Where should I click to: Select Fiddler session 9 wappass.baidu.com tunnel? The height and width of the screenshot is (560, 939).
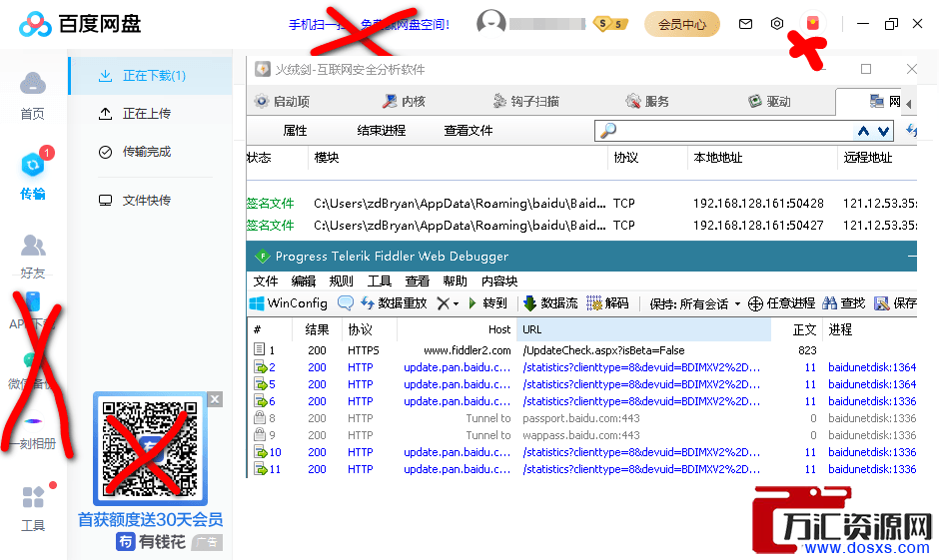[581, 435]
